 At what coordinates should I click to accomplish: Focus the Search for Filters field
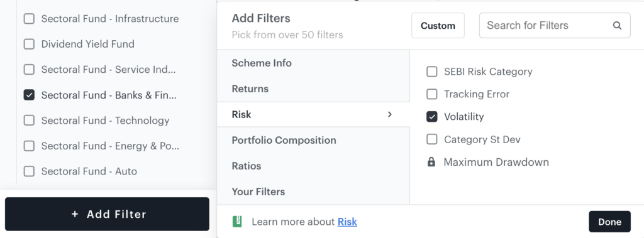coord(555,26)
